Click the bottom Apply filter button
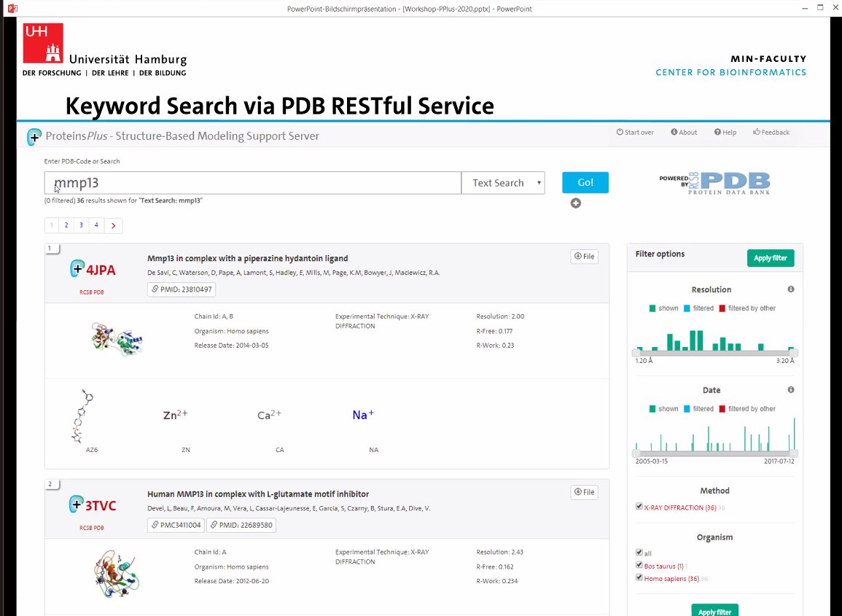This screenshot has height=616, width=842. pyautogui.click(x=714, y=611)
